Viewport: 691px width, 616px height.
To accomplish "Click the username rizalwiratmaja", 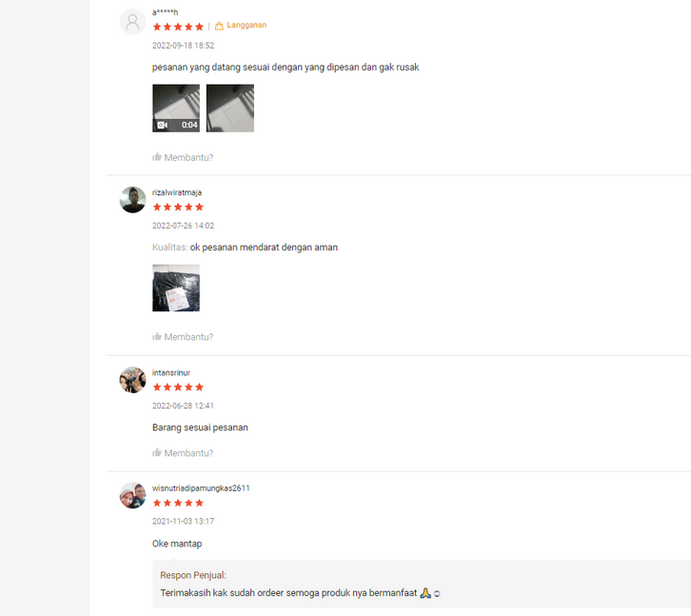I will [177, 192].
